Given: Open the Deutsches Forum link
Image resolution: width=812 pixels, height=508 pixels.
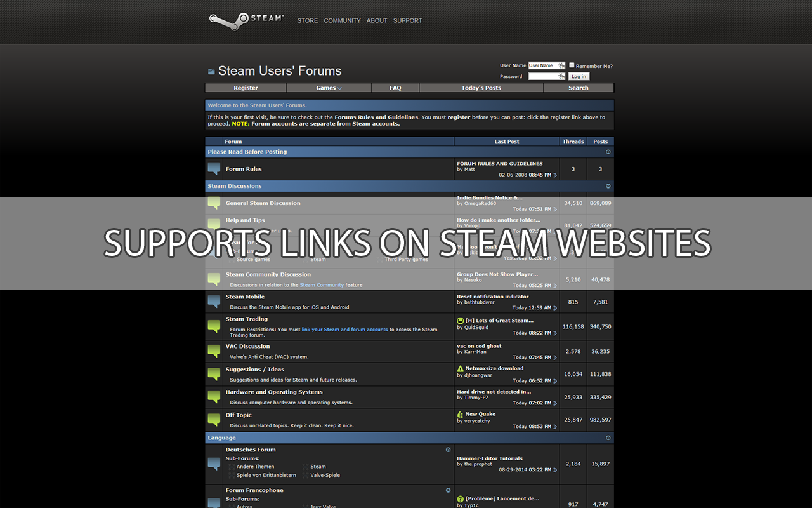Looking at the screenshot, I should 251,450.
